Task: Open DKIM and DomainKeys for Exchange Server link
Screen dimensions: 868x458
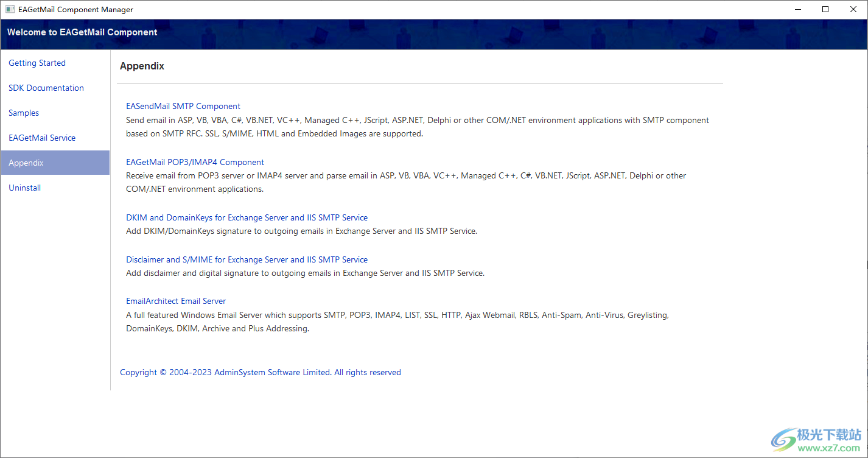Action: [x=247, y=217]
